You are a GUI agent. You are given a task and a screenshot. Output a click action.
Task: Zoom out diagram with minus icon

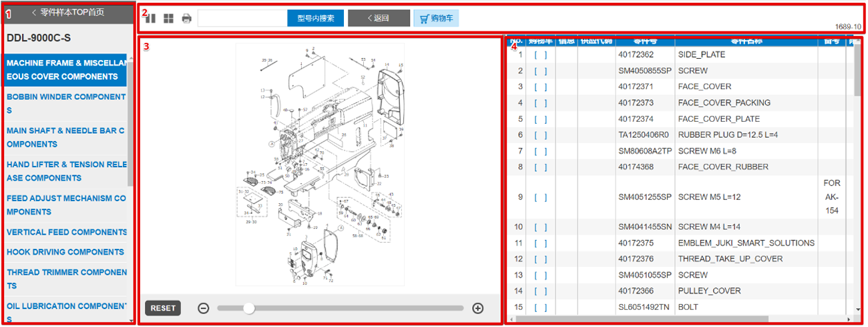[x=204, y=308]
